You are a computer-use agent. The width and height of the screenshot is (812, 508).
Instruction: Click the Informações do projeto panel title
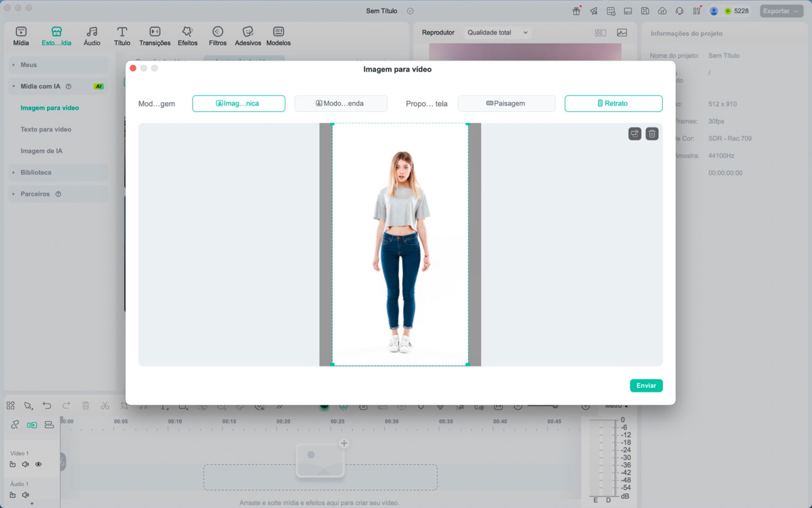(x=686, y=34)
